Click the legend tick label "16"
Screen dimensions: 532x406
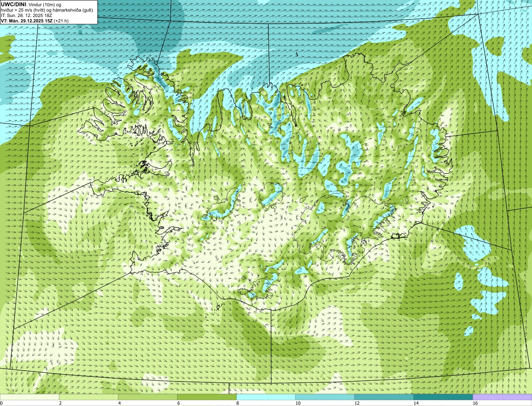click(475, 403)
